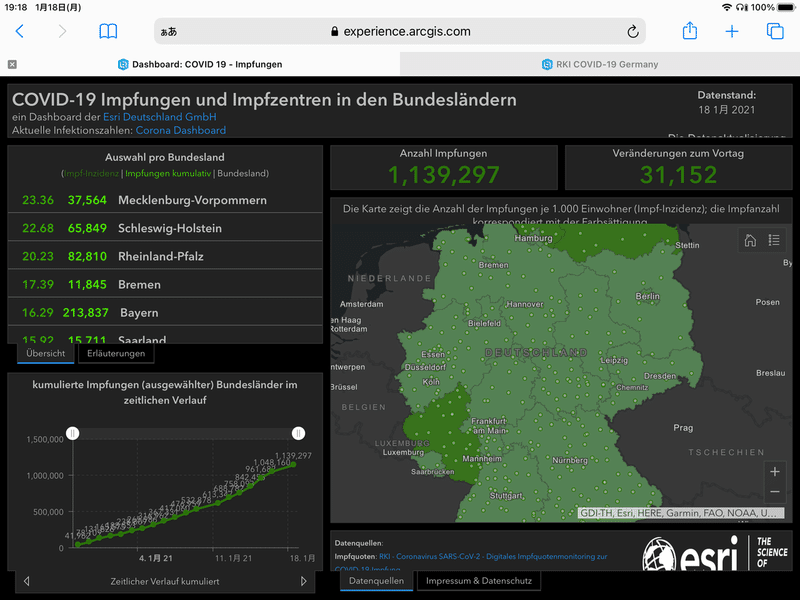
Task: Switch to the Übersicht tab
Action: pyautogui.click(x=45, y=353)
